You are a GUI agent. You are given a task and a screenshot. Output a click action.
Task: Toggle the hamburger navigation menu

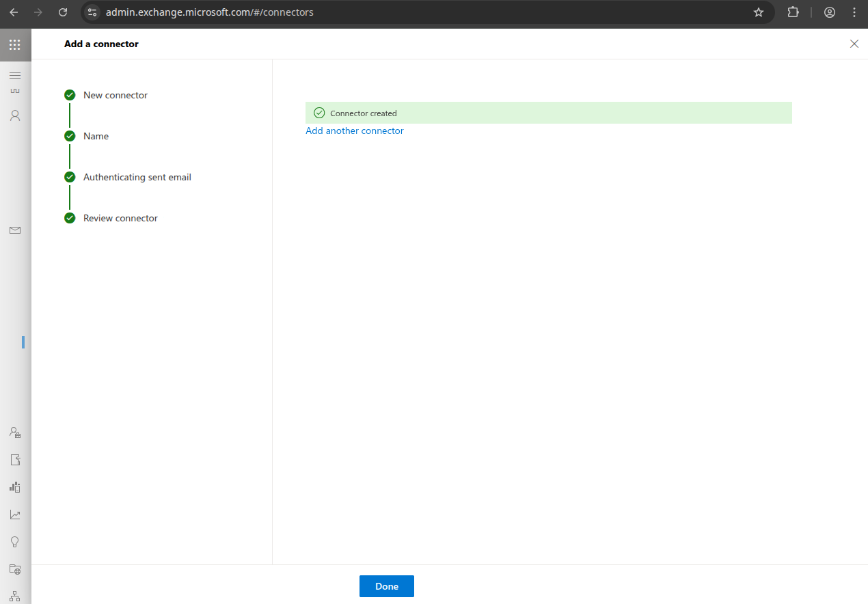(15, 75)
